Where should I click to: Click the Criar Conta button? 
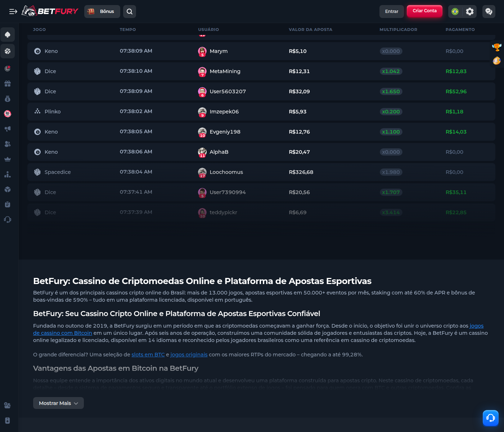click(x=424, y=11)
